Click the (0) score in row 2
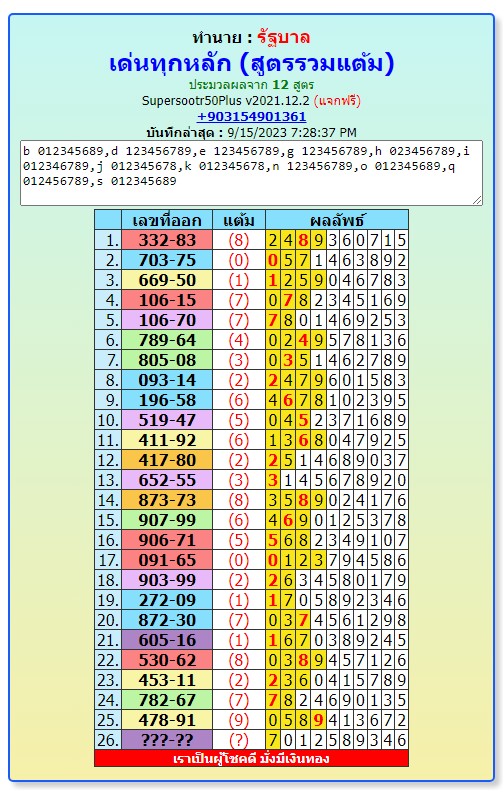The image size is (503, 790). tap(239, 260)
